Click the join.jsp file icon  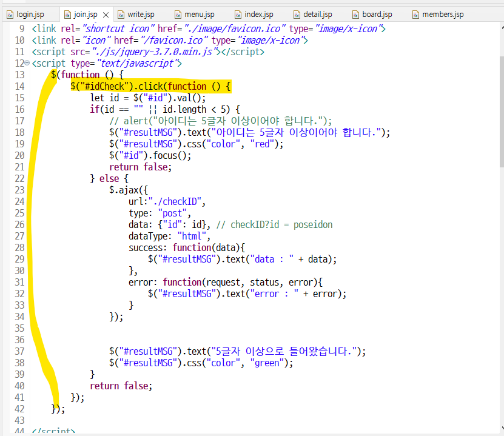click(67, 15)
